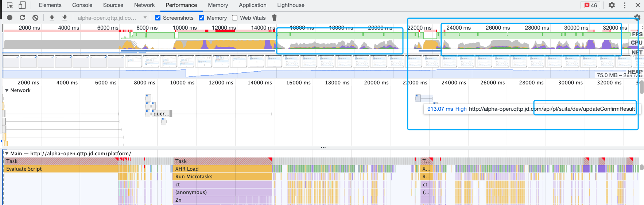The width and height of the screenshot is (644, 205).
Task: Activate the inspect element picker icon
Action: point(10,5)
